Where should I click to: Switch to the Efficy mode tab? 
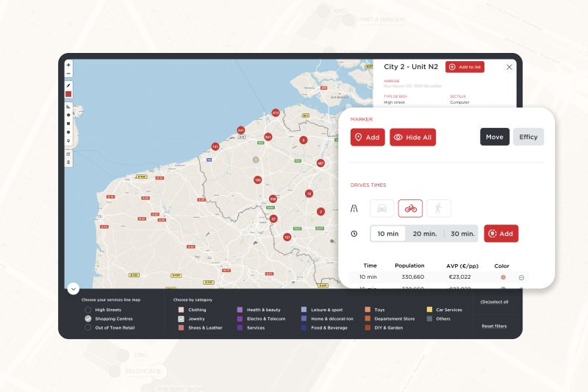pos(528,137)
